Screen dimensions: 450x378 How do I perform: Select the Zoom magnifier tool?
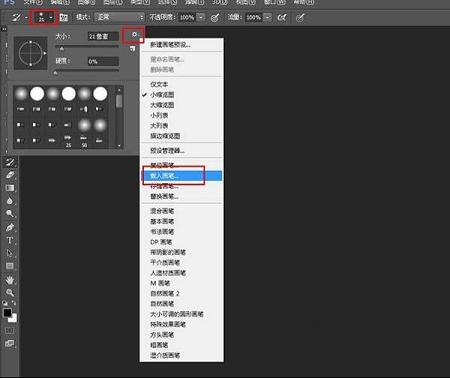coord(10,293)
